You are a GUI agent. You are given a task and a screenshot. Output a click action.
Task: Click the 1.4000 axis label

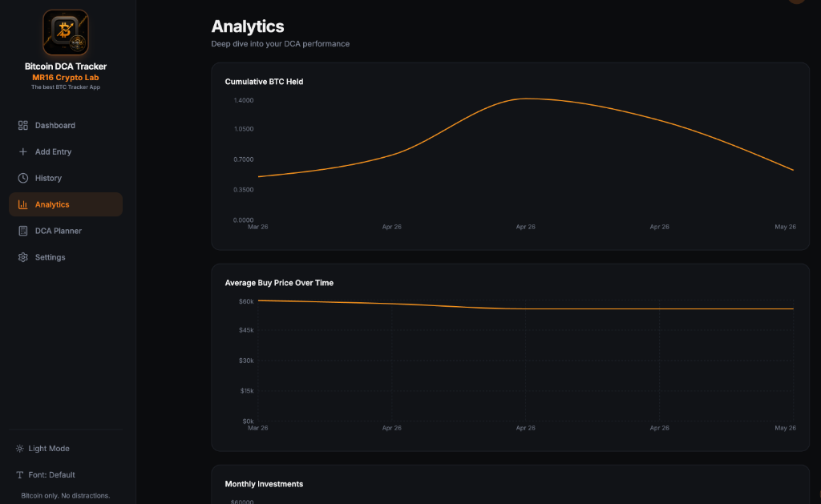[x=244, y=100]
